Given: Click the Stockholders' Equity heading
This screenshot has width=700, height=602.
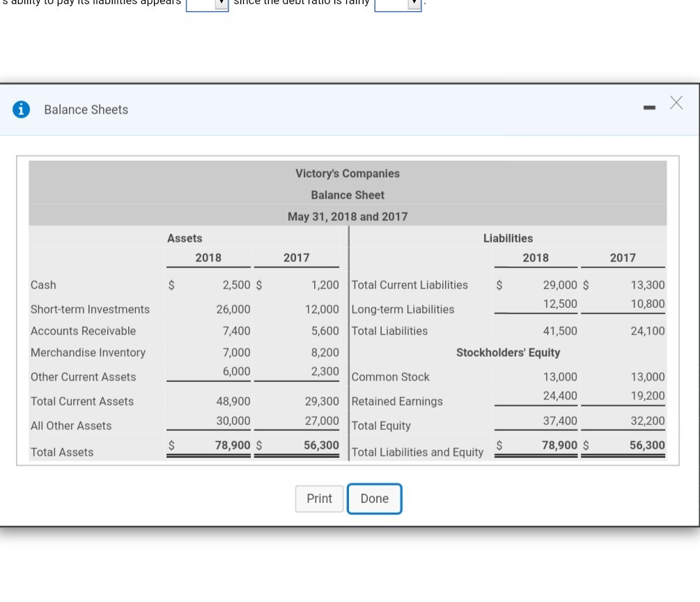Looking at the screenshot, I should (x=508, y=353).
